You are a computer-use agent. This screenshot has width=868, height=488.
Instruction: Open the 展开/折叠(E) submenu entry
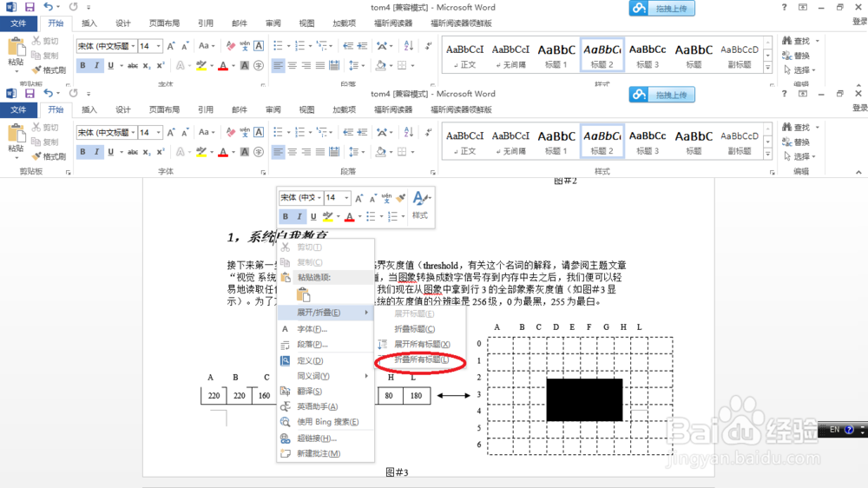coord(325,313)
